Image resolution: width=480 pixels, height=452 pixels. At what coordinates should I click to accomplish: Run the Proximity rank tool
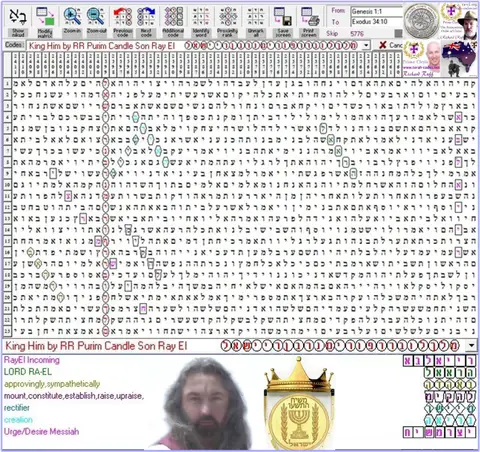[x=227, y=22]
